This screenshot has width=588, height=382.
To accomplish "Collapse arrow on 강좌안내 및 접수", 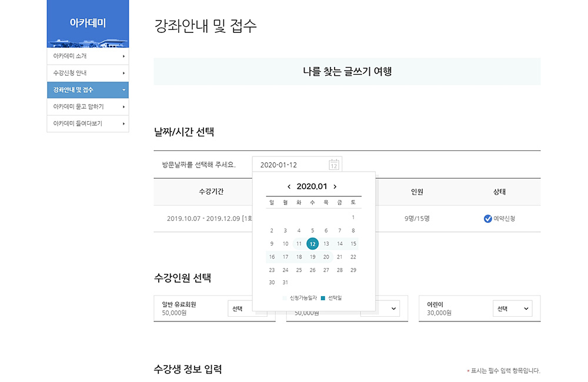I will [x=123, y=90].
